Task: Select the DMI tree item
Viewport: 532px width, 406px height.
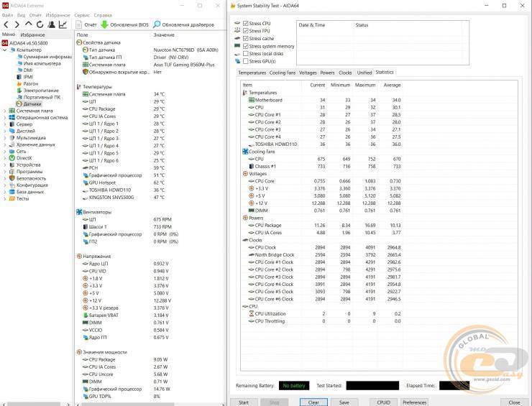Action: pyautogui.click(x=24, y=70)
